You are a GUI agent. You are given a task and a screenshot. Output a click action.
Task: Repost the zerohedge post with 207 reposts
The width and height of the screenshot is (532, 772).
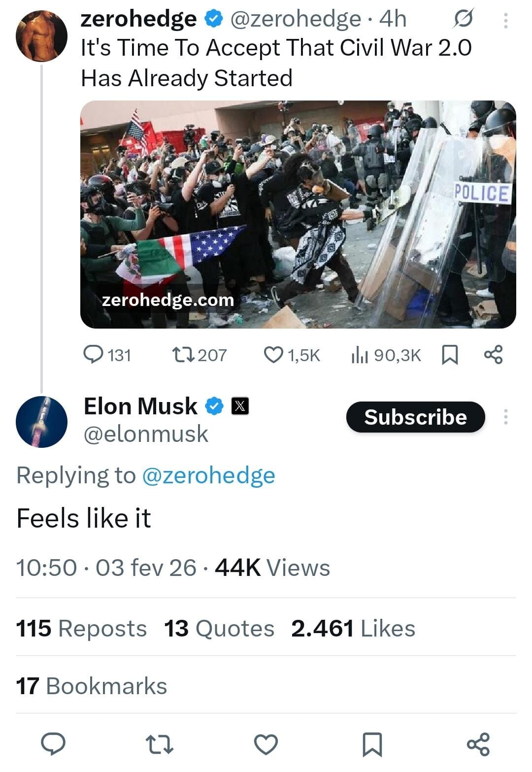point(199,355)
